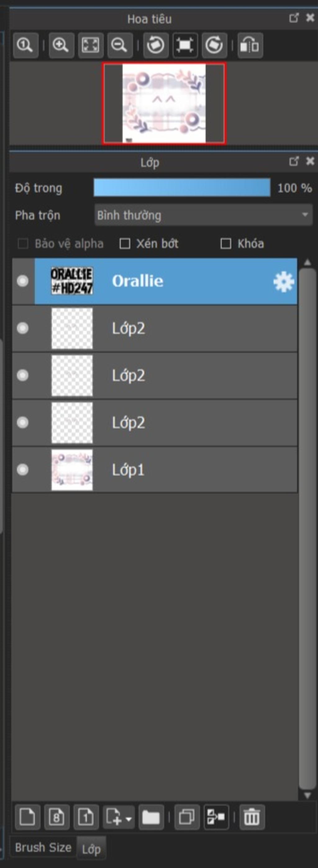Check the Khóa lock checkbox
The image size is (318, 868).
(x=226, y=243)
